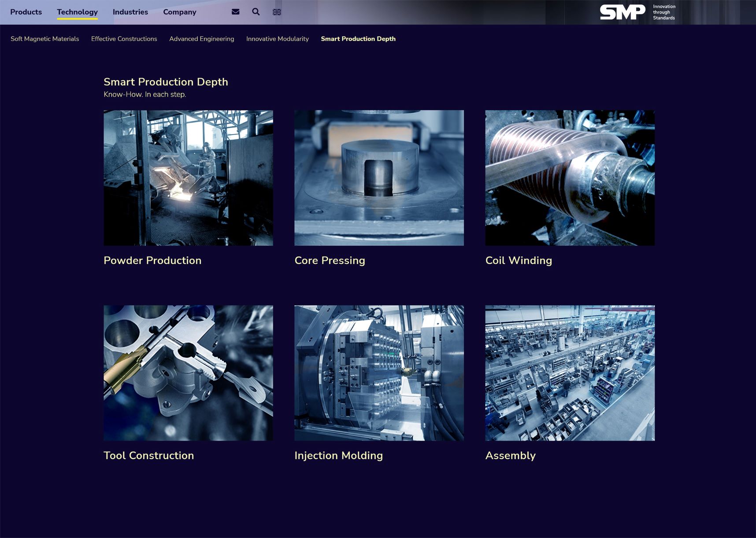
Task: Click the SMP logo
Action: click(x=623, y=13)
